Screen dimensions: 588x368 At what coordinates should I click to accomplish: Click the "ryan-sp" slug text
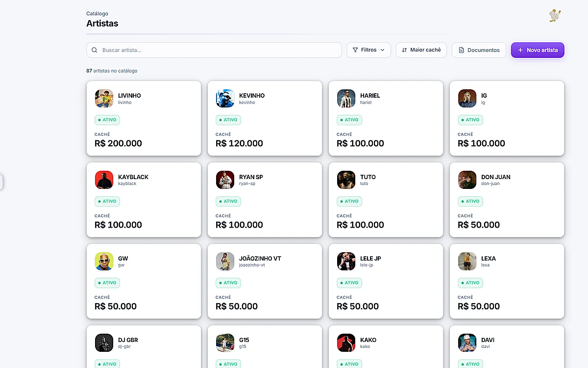point(247,184)
